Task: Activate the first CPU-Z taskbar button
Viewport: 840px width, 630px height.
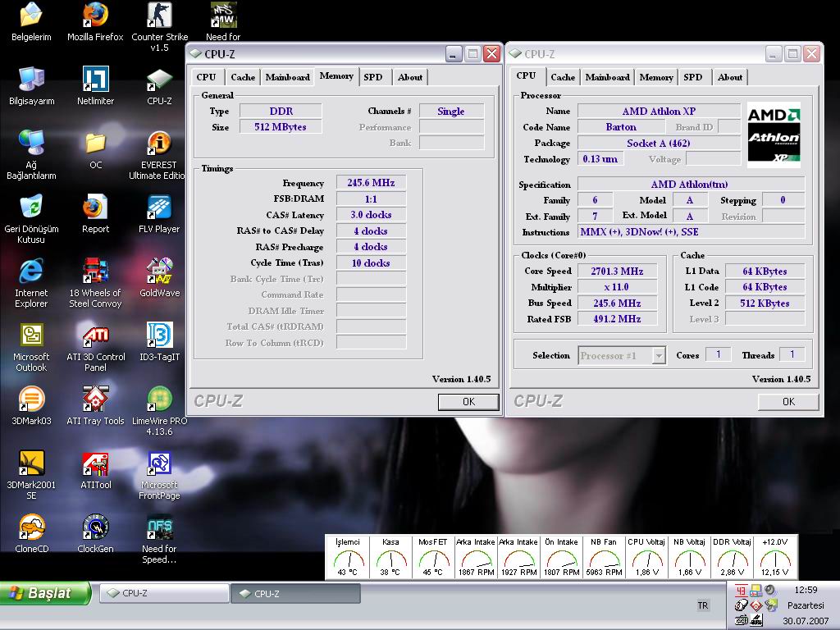Action: click(x=164, y=594)
